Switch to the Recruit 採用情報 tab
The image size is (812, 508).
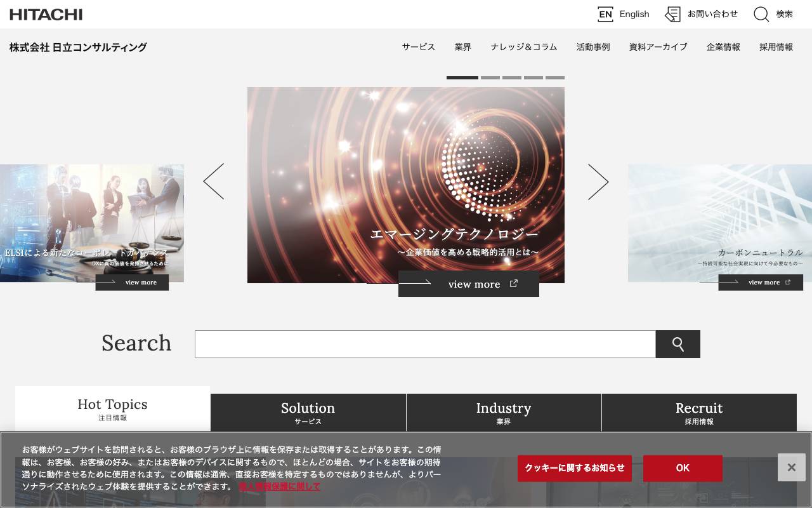coord(699,413)
